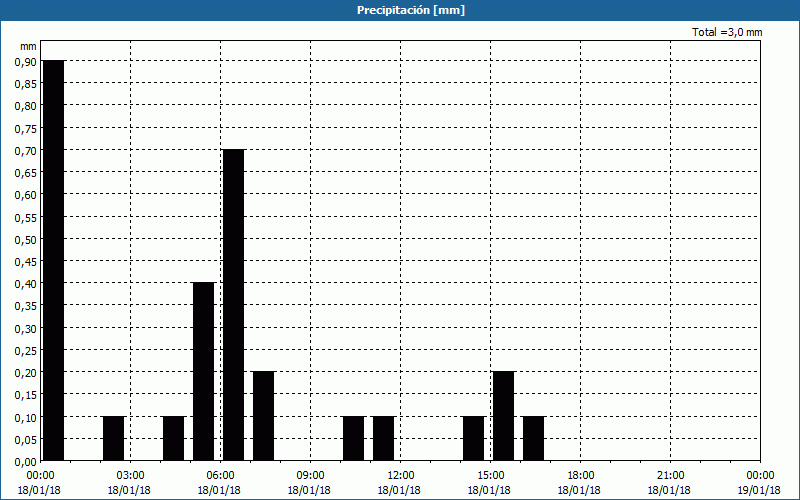800x500 pixels.
Task: Click the 0,15 y-axis value
Action: 26,395
